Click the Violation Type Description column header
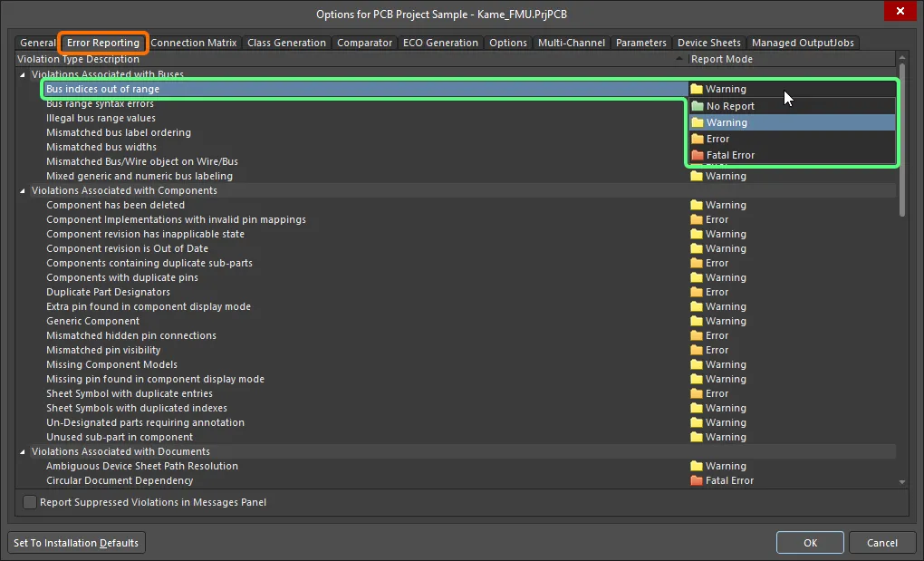924x561 pixels. 351,59
